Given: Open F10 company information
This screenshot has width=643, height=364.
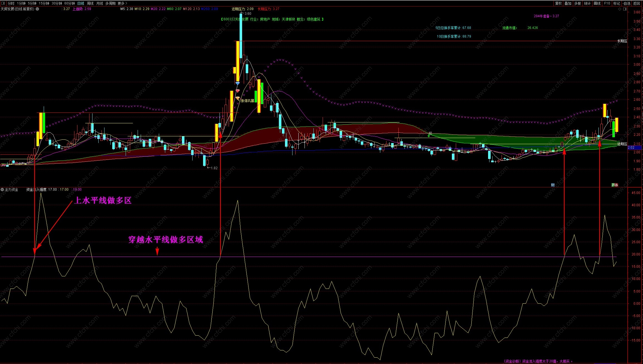Looking at the screenshot, I should (607, 3).
